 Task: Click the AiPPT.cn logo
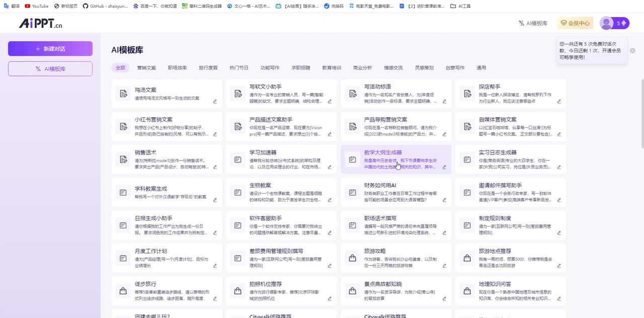40,24
